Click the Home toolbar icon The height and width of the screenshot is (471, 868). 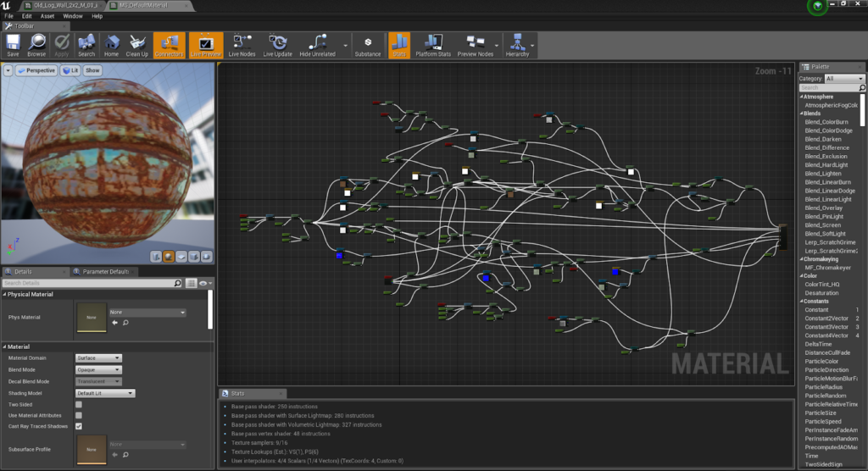point(111,46)
